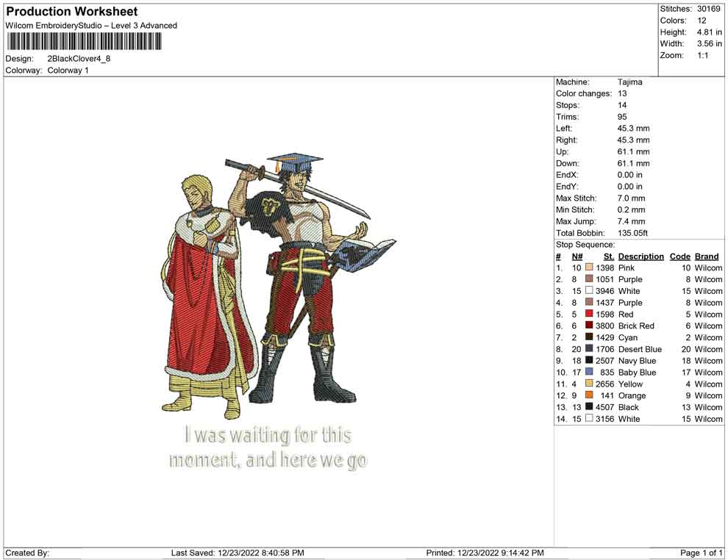Click the Orange thread color swatch
Screen dimensions: 728x560
pos(589,395)
